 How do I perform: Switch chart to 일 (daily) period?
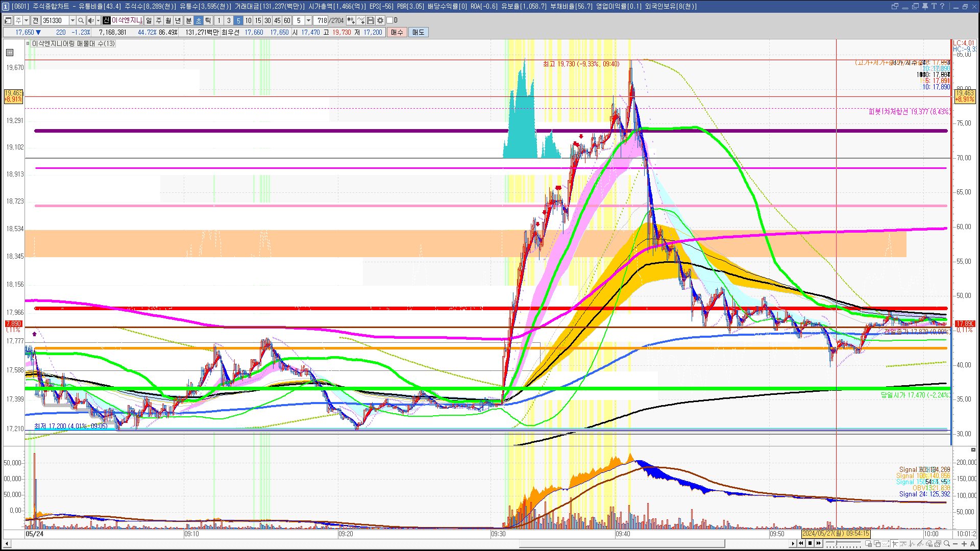coord(149,20)
